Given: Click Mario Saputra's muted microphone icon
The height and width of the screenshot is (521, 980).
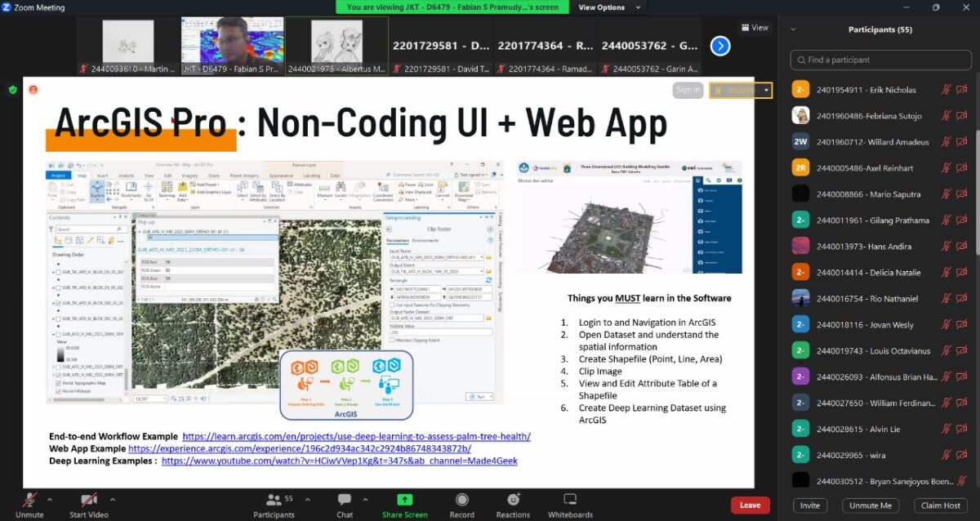Looking at the screenshot, I should pos(946,194).
